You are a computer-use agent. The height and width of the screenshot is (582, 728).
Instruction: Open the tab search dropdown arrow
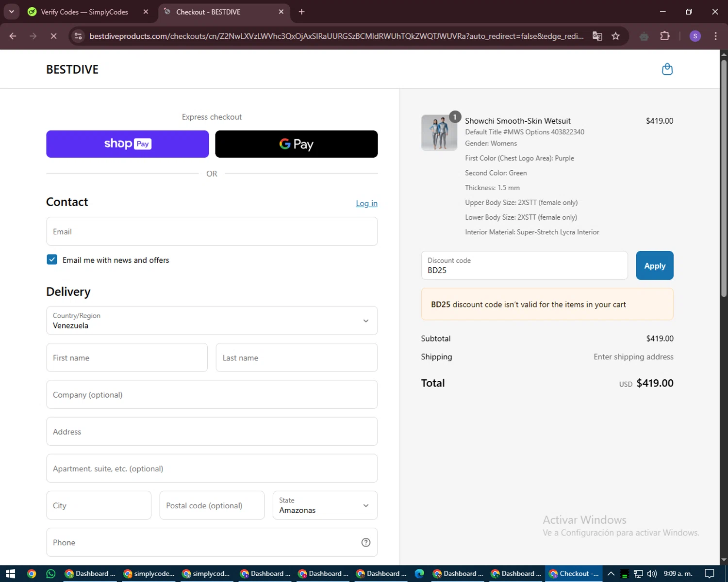tap(11, 12)
